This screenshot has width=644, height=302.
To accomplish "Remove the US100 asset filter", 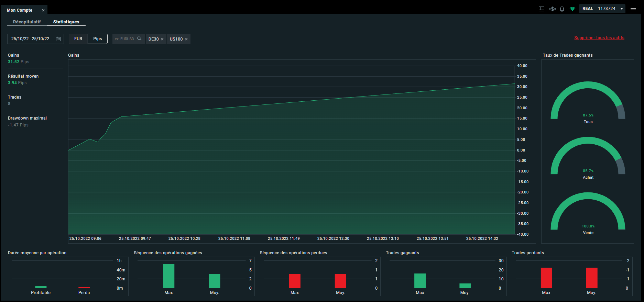I will click(x=186, y=39).
